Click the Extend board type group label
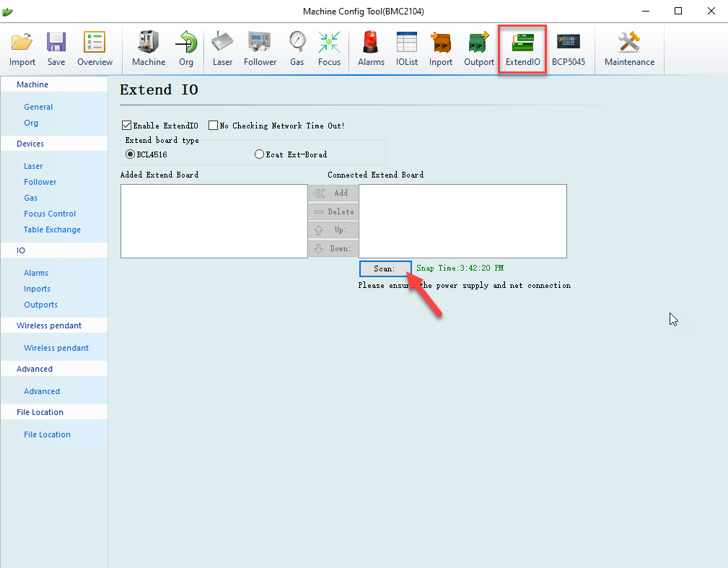 point(162,140)
